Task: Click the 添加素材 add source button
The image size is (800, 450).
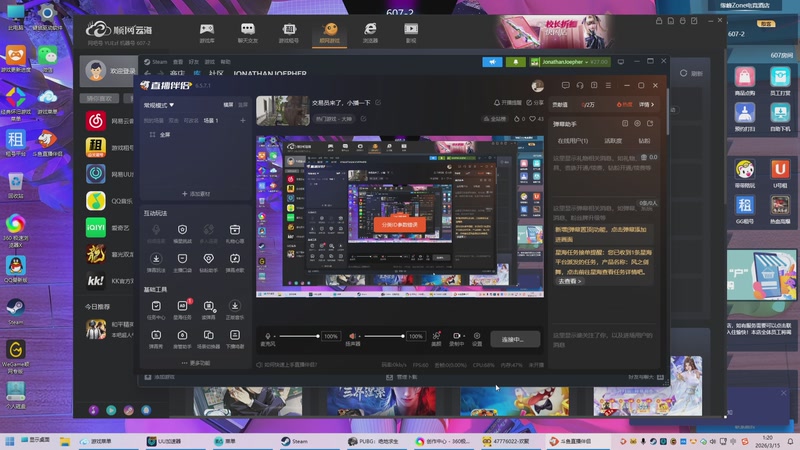Action: coord(196,194)
